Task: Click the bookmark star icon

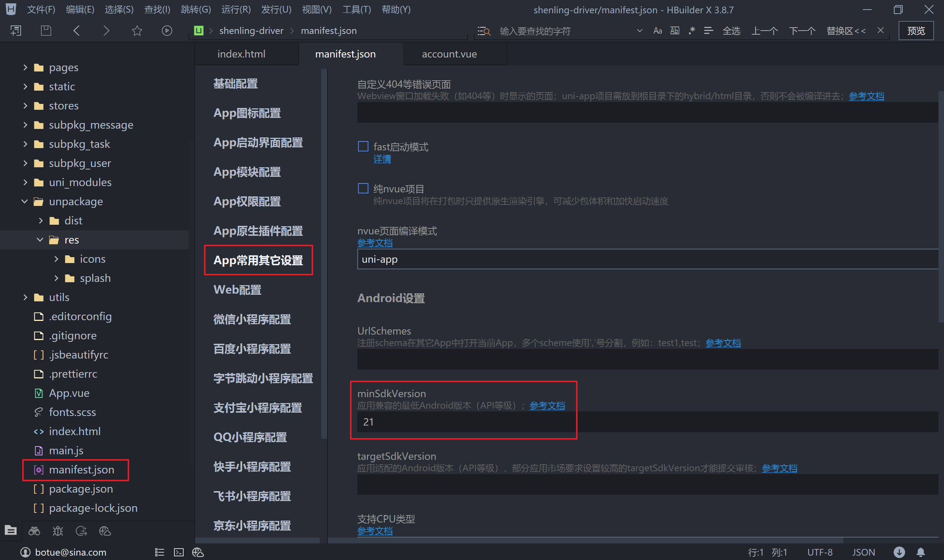Action: pos(137,31)
